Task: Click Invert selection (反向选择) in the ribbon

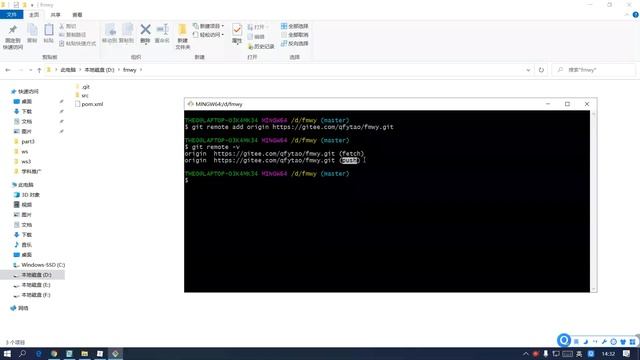Action: point(294,43)
